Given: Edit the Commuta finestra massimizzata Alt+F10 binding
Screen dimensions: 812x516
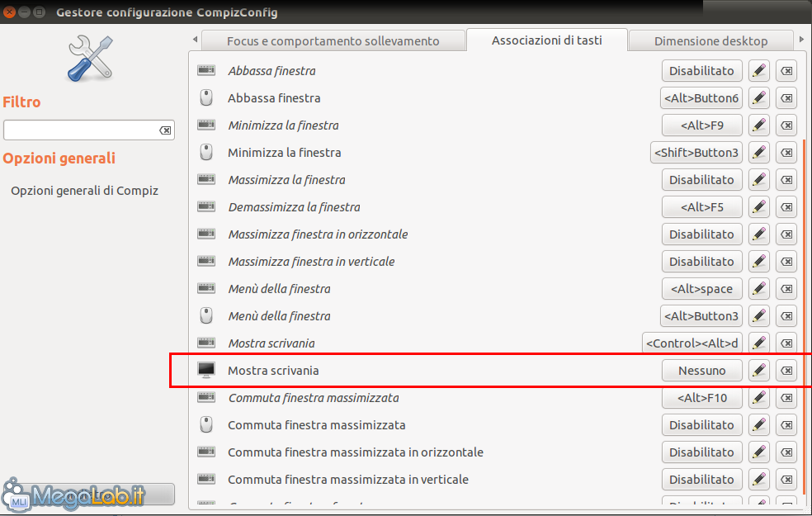Looking at the screenshot, I should [x=759, y=398].
